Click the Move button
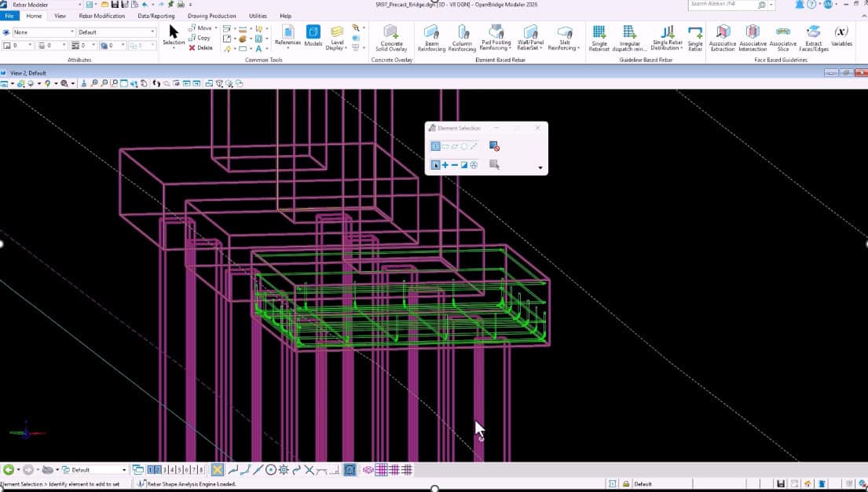868x492 pixels. (x=200, y=28)
